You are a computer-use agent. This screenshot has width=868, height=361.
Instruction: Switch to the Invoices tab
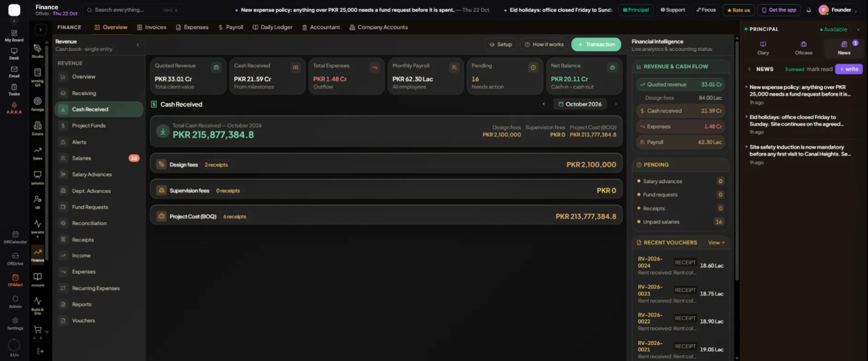[151, 27]
